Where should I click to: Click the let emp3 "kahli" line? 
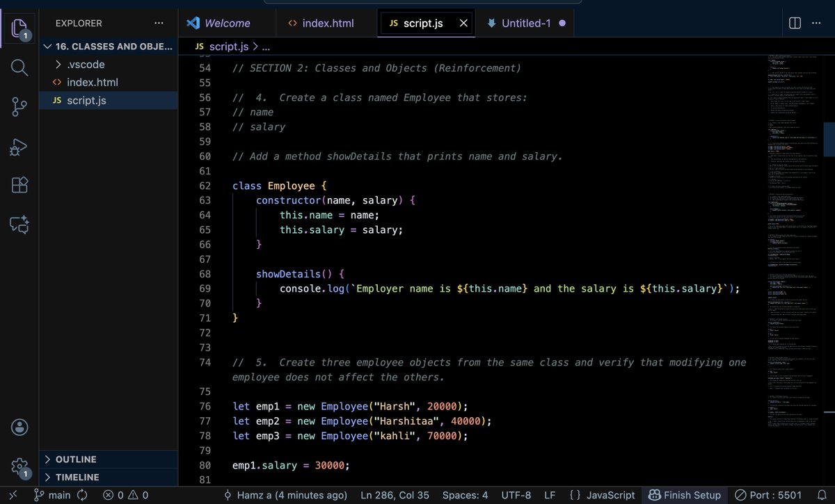[x=350, y=436]
